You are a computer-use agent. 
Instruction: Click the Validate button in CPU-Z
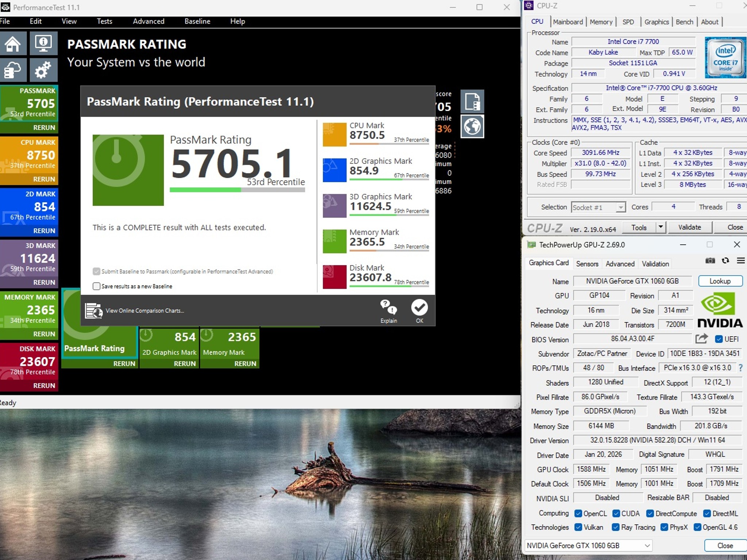[x=689, y=227]
